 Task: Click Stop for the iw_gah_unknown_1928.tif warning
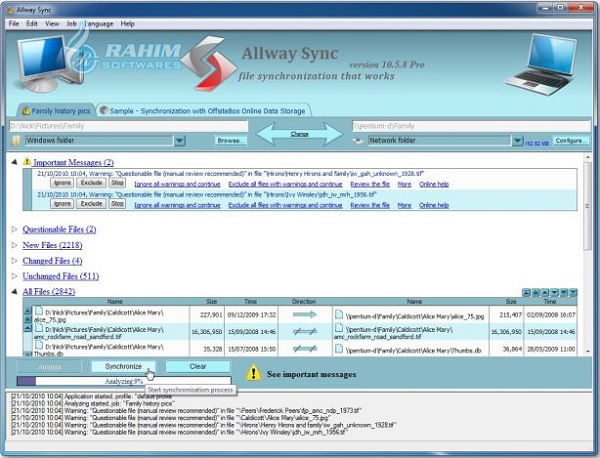[x=117, y=183]
